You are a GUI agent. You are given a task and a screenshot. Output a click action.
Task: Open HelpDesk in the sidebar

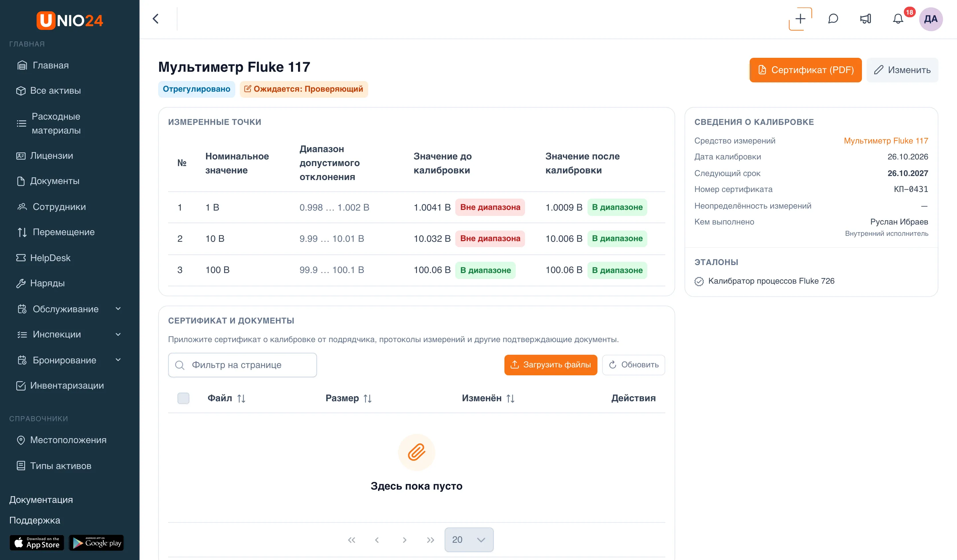43,258
